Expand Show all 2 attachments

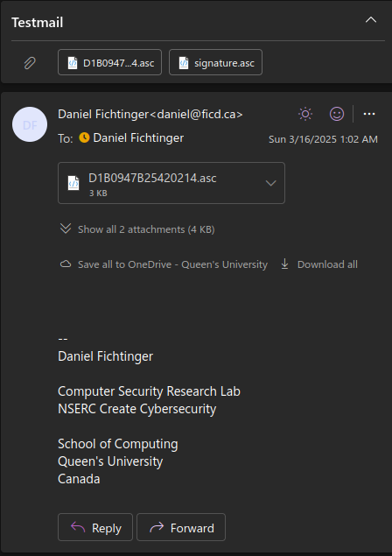click(137, 229)
